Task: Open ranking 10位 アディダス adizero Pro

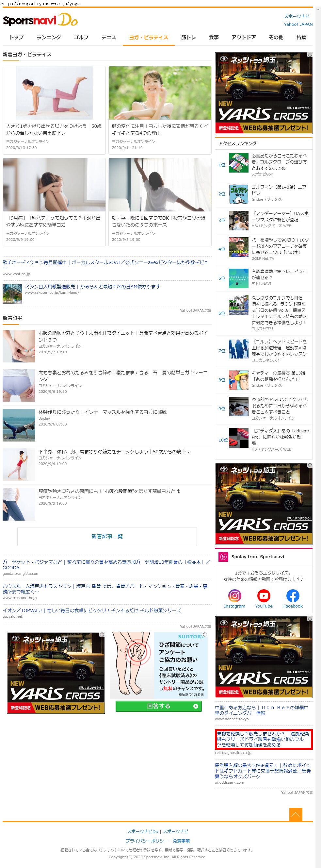Action: [x=280, y=437]
